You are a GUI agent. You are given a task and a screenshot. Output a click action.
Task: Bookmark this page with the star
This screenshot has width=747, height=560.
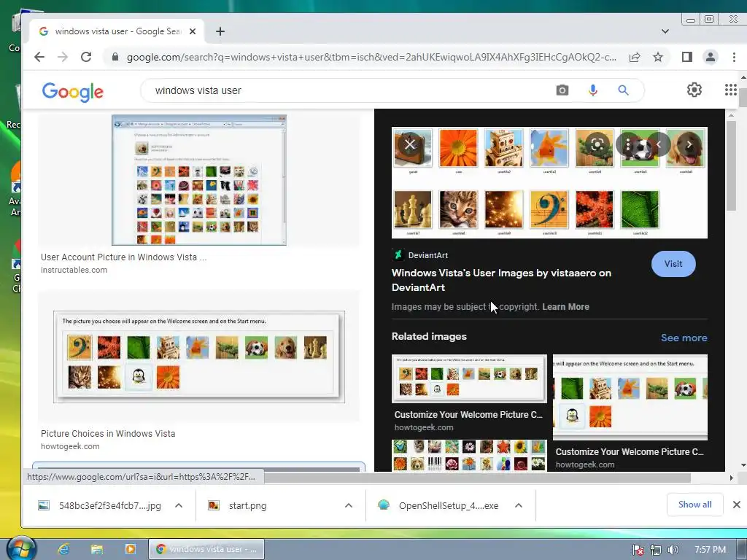(x=658, y=57)
